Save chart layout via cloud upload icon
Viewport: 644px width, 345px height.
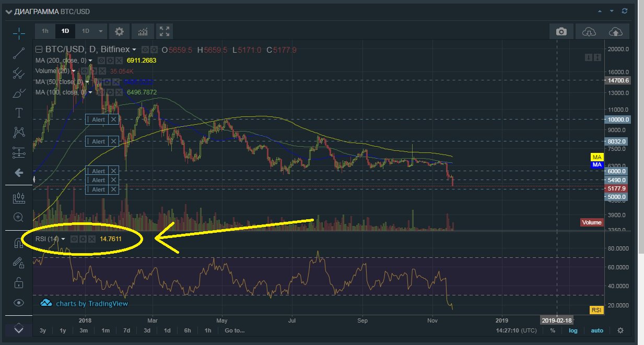[616, 31]
